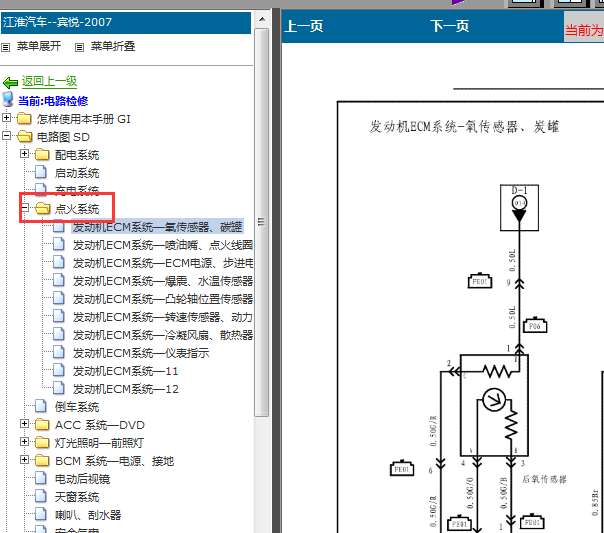Collapse the 点火系统 folder node
Image resolution: width=604 pixels, height=533 pixels.
coord(24,208)
